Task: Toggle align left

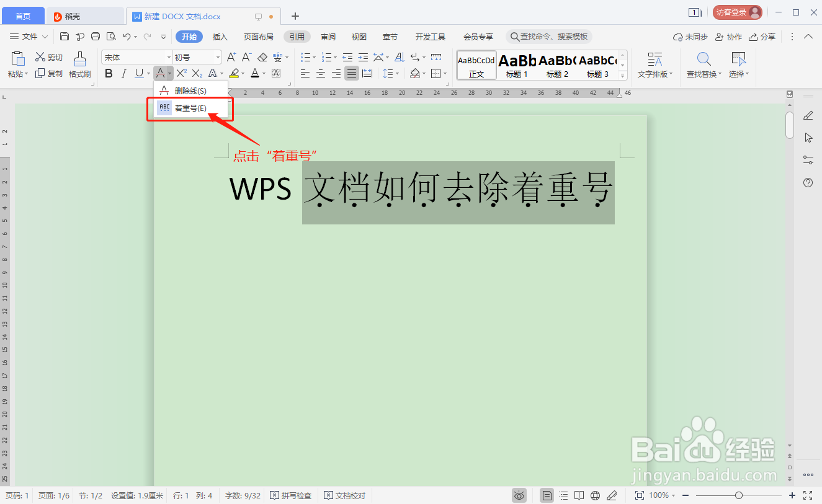Action: coord(305,74)
